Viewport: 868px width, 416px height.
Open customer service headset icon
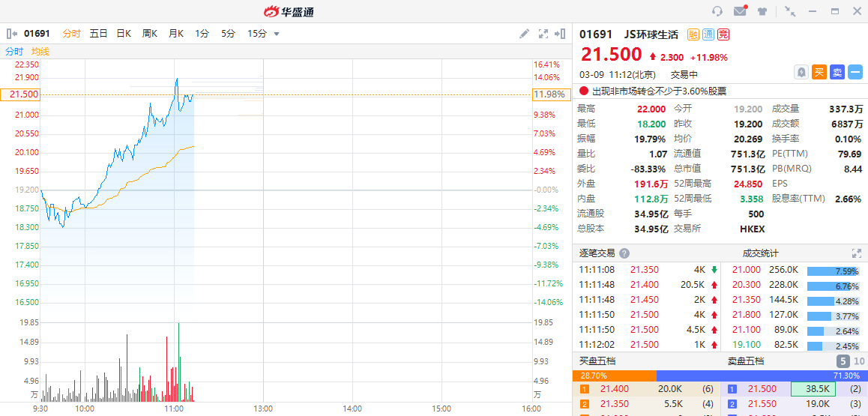717,11
